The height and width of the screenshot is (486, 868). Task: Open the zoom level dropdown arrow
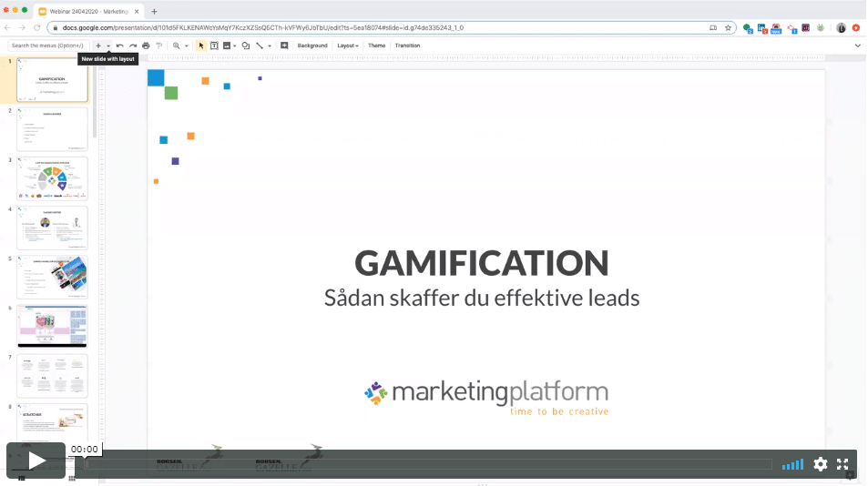point(187,46)
